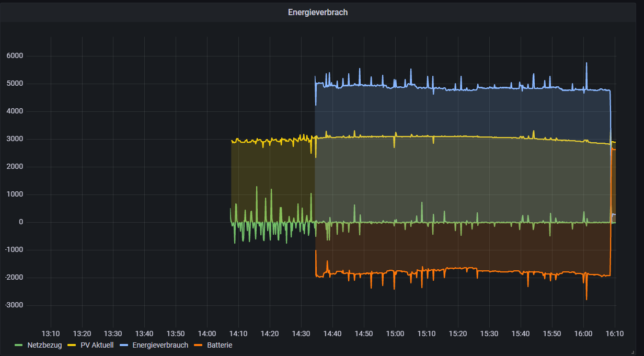The image size is (644, 356).
Task: Click the 15:10 time axis label
Action: pyautogui.click(x=427, y=334)
